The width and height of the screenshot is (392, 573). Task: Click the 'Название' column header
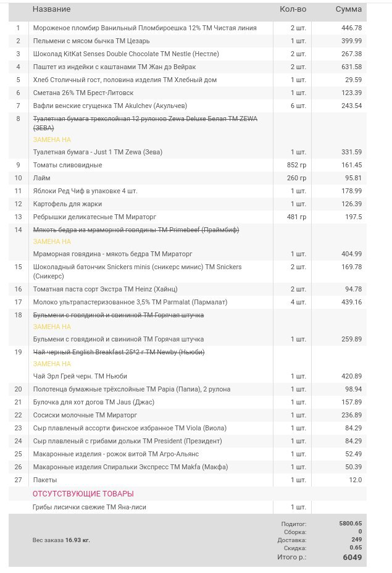51,9
